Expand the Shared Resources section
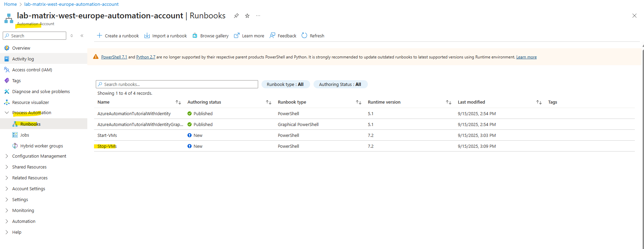The width and height of the screenshot is (644, 249). click(7, 167)
